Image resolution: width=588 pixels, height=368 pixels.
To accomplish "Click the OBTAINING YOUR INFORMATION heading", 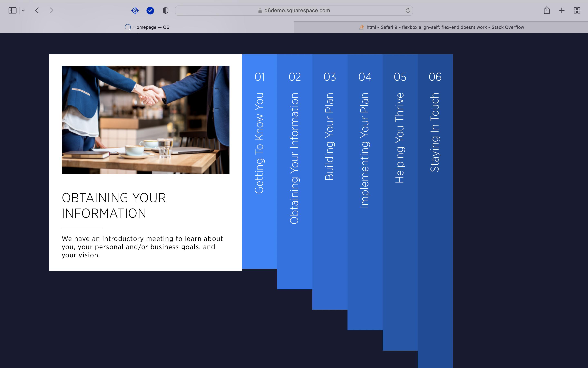I will pos(114,205).
